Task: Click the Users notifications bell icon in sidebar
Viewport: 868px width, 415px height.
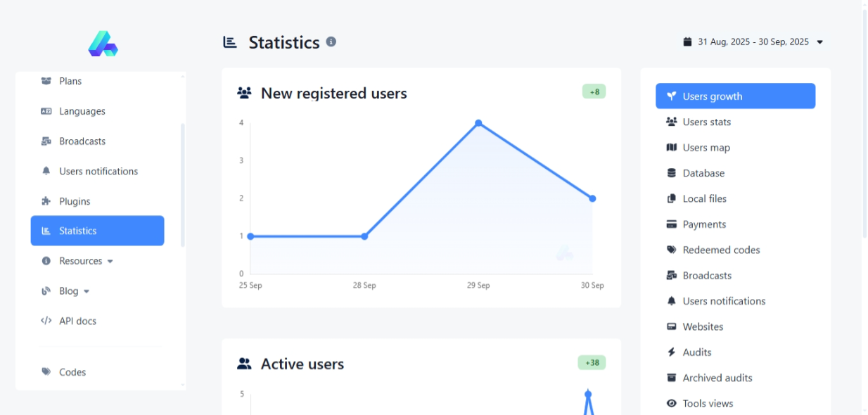Action: pos(46,171)
